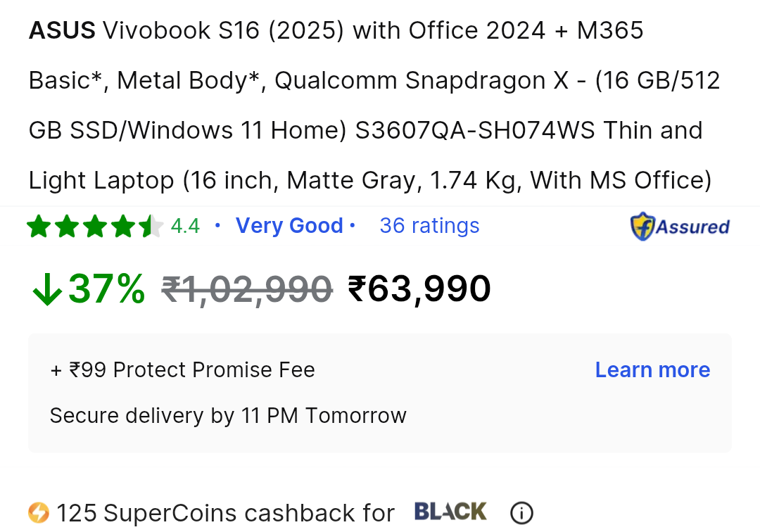Image resolution: width=760 pixels, height=532 pixels.
Task: Open Learn more about Protect Promise
Action: [x=652, y=370]
